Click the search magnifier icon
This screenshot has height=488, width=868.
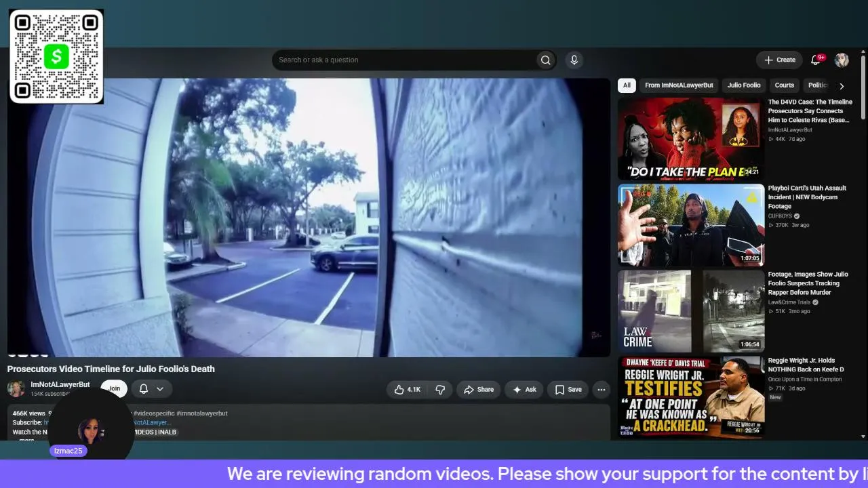[545, 60]
